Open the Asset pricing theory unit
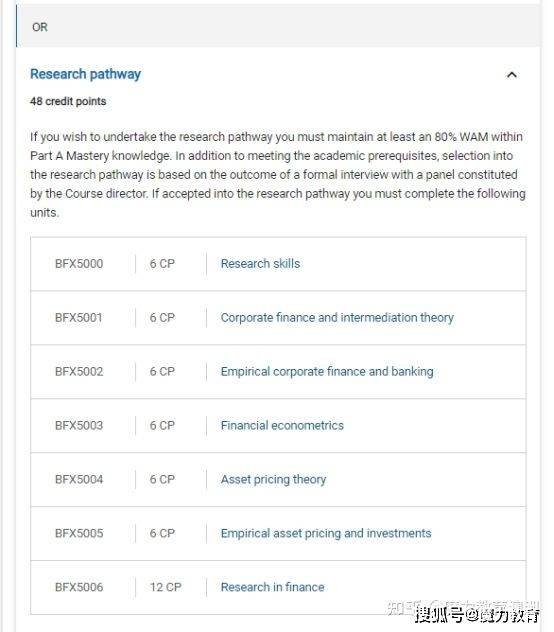The width and height of the screenshot is (554, 632). pos(273,480)
